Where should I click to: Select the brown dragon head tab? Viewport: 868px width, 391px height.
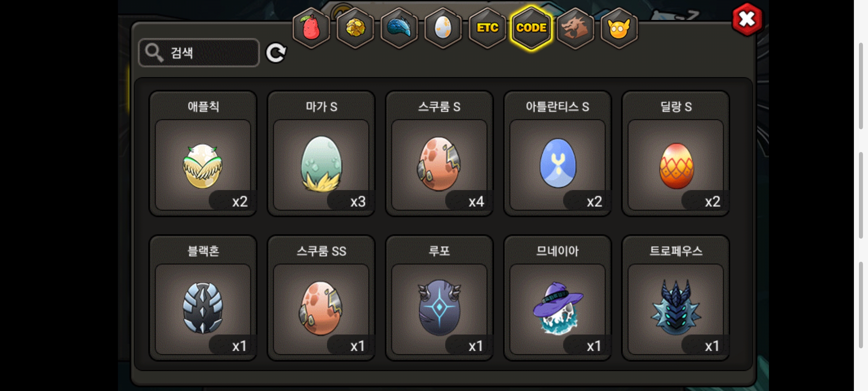click(x=575, y=28)
